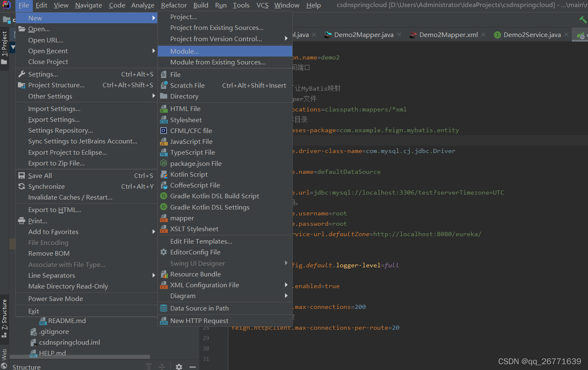This screenshot has height=370, width=588.
Task: Click the Open folder icon in File menu
Action: (22, 29)
